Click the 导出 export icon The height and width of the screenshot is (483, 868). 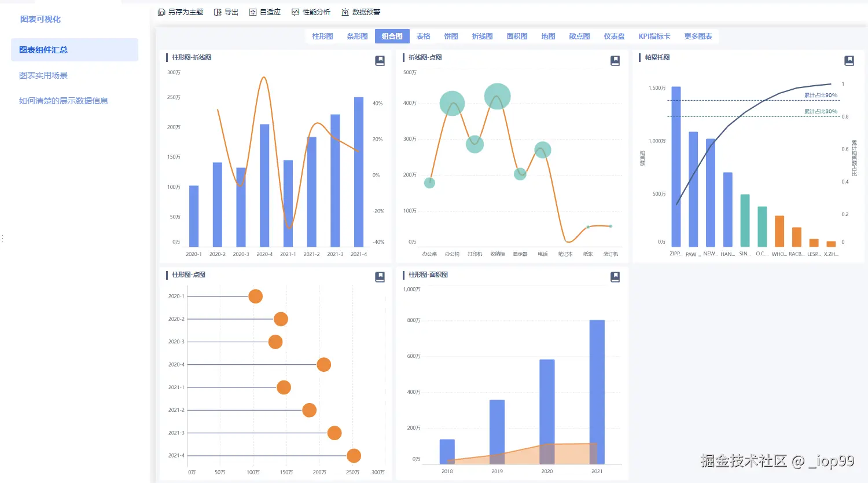click(218, 12)
